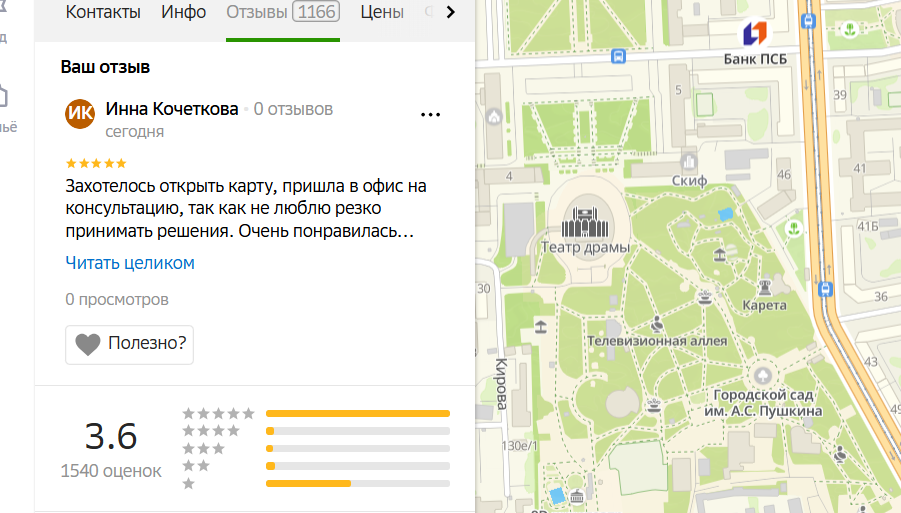Switch to the Инфо tab

(x=183, y=12)
